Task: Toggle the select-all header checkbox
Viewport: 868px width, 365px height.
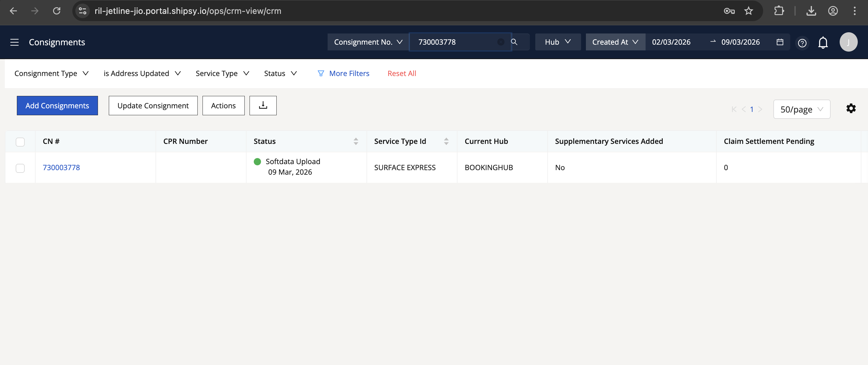Action: click(x=20, y=142)
